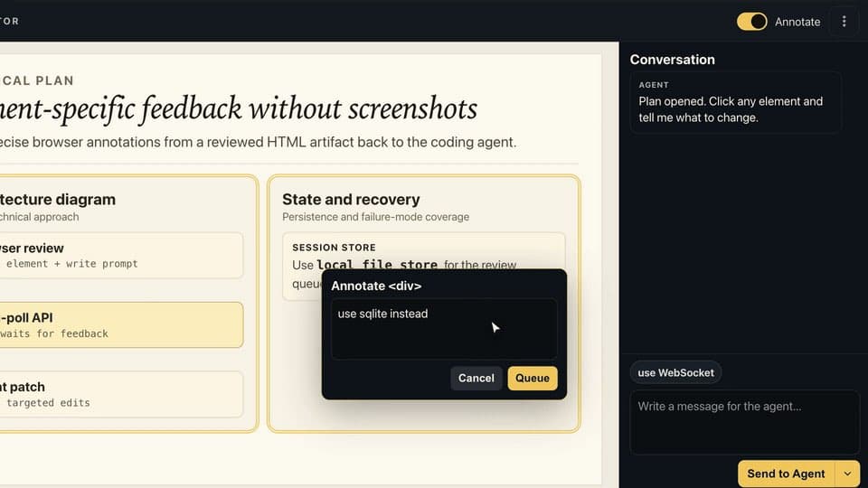
Task: Click the 'SESSION STORE' label
Action: tap(334, 248)
